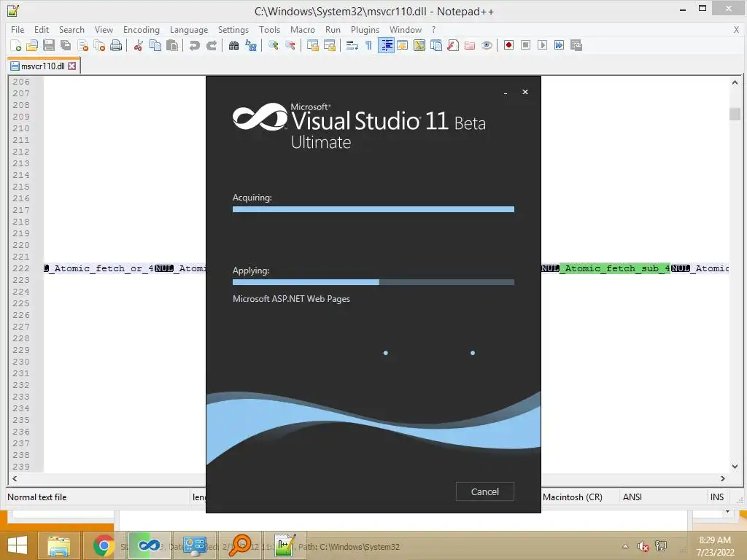Click the up arrow of vertical scrollbar
747x560 pixels.
(735, 82)
